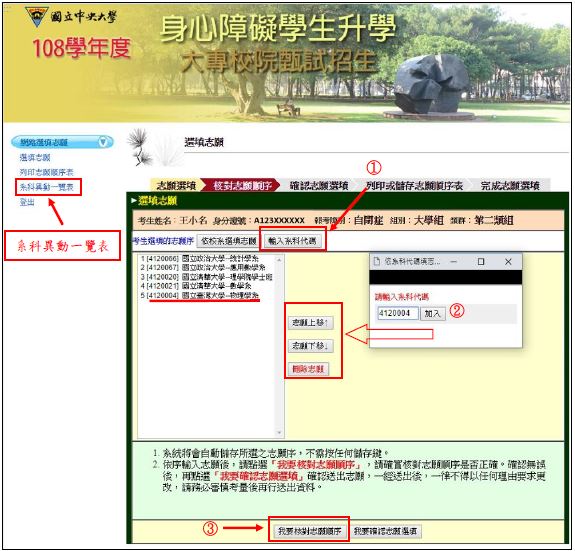Collapse the 網路選填志願 sidebar menu arrow
575x551 pixels.
[x=103, y=142]
